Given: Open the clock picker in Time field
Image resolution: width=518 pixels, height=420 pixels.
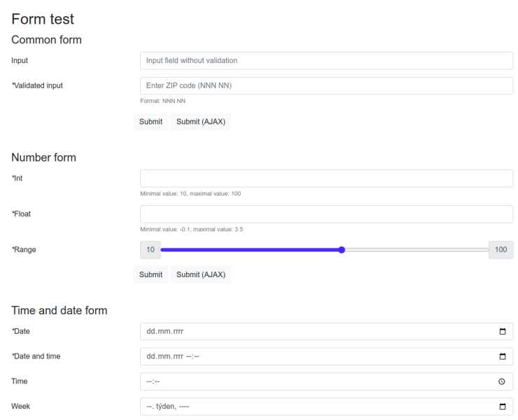Looking at the screenshot, I should (x=502, y=381).
